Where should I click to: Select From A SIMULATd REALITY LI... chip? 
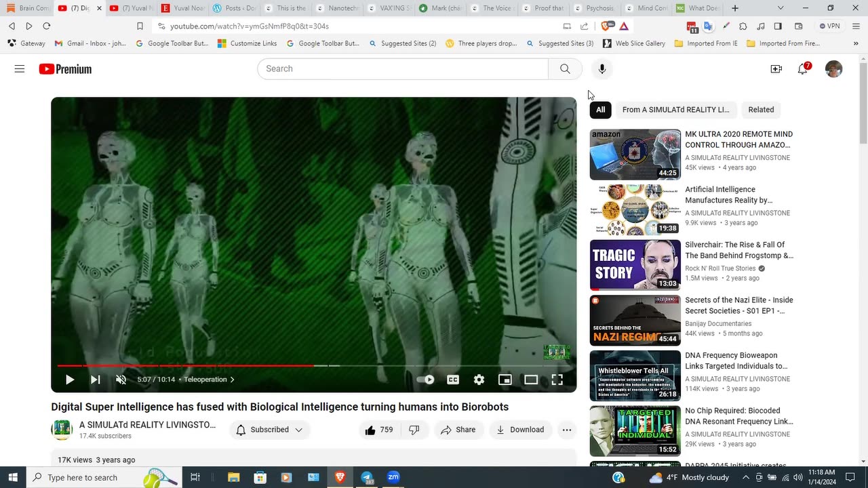pos(675,110)
